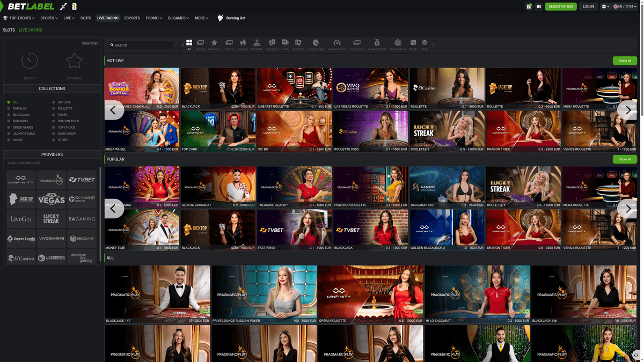Expand the PROMO dropdown menu
Viewport: 644px width, 362px height.
click(x=154, y=18)
